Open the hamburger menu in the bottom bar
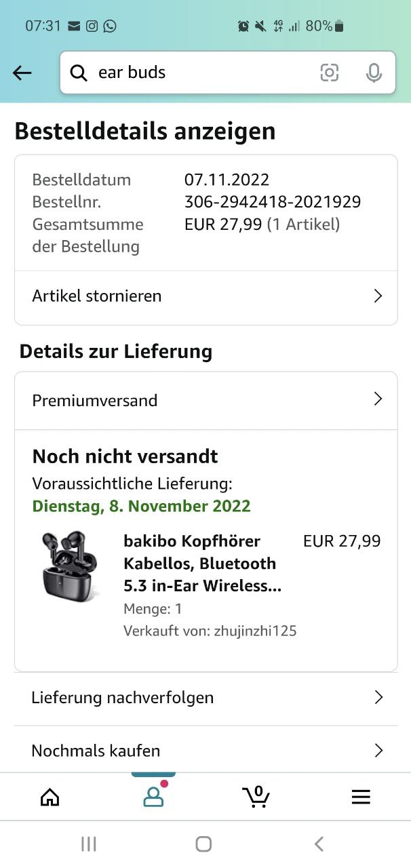The width and height of the screenshot is (411, 868). (361, 797)
